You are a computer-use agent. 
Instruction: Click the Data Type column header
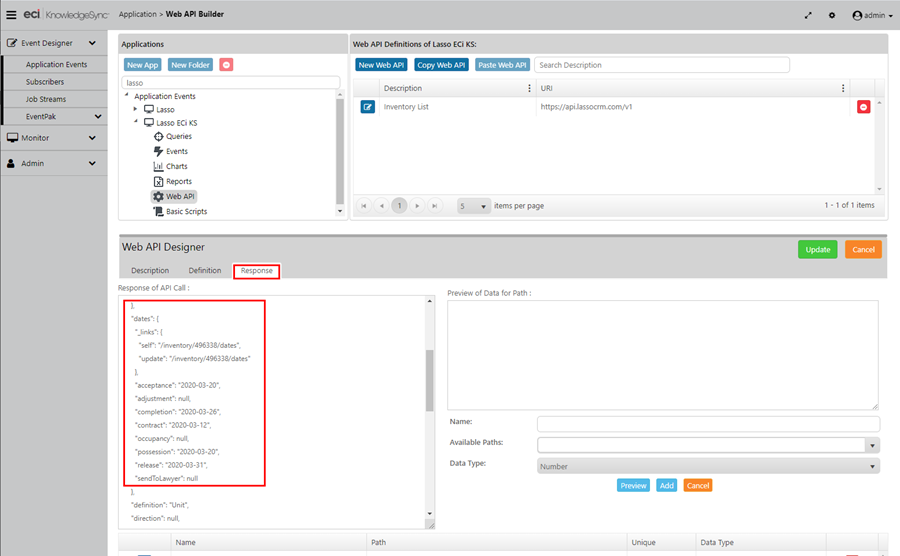(x=761, y=542)
